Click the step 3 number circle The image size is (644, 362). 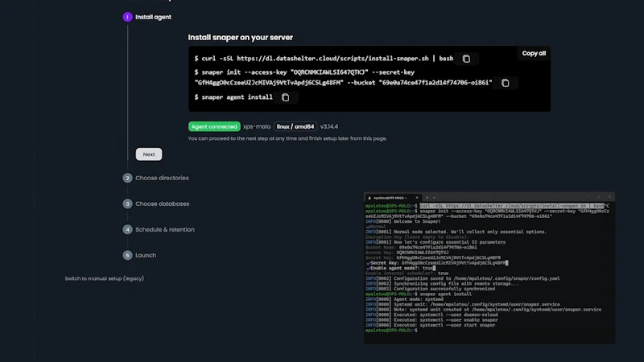127,204
